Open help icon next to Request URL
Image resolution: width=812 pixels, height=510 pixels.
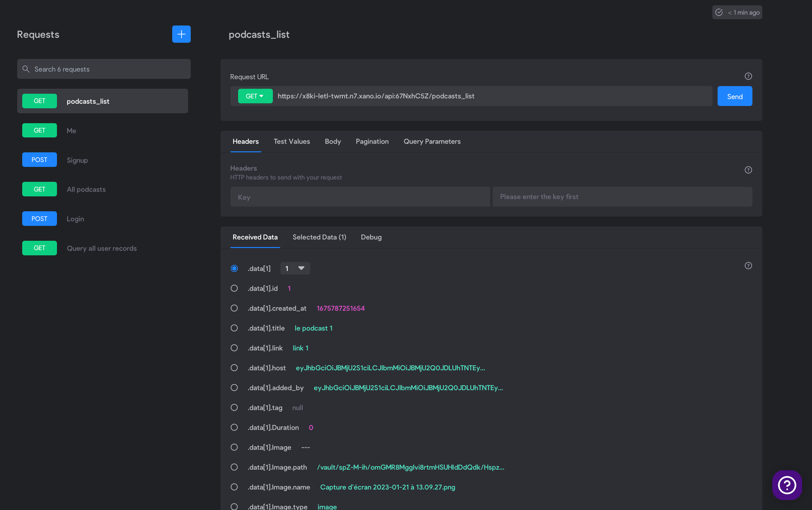click(x=748, y=76)
